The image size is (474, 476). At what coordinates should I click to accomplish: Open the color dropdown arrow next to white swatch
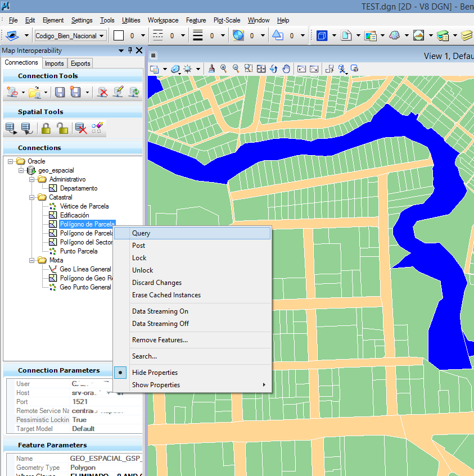[x=143, y=36]
